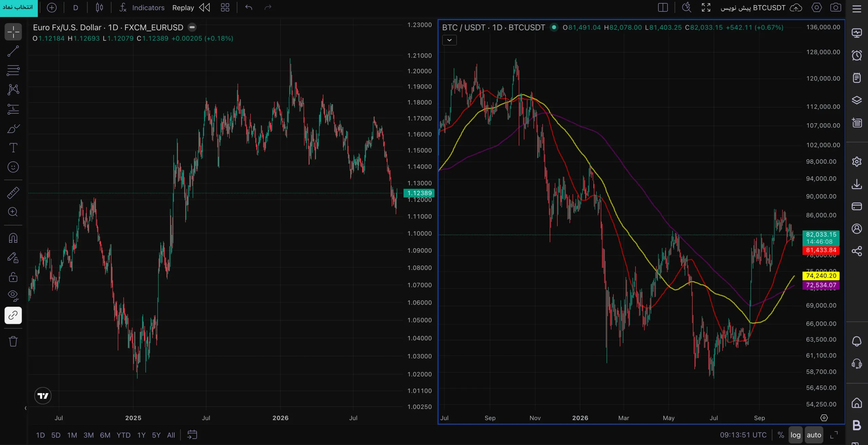Open the D timeframe interval selector
Screen dimensions: 868x445
[x=76, y=7]
